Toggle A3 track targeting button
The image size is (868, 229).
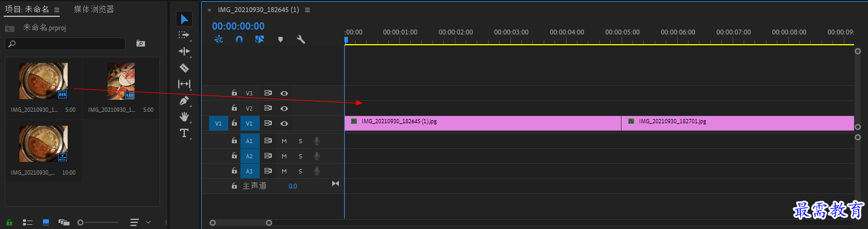tap(249, 171)
